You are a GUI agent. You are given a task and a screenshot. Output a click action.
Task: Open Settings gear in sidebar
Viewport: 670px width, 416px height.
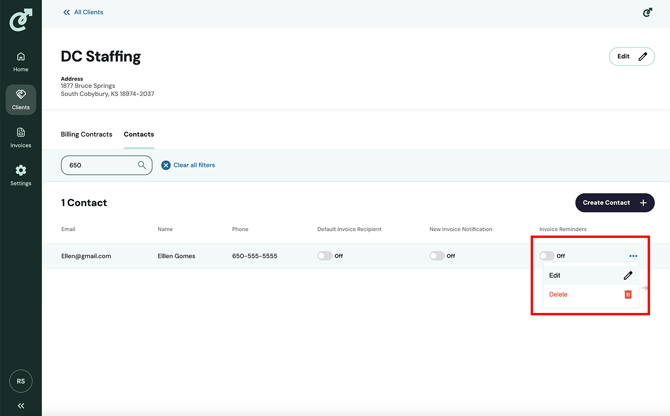point(20,175)
